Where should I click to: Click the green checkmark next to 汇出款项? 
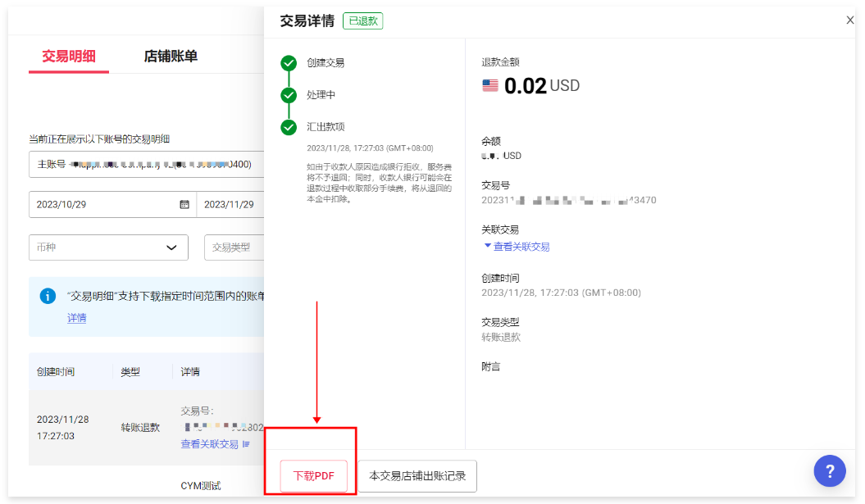(x=288, y=128)
